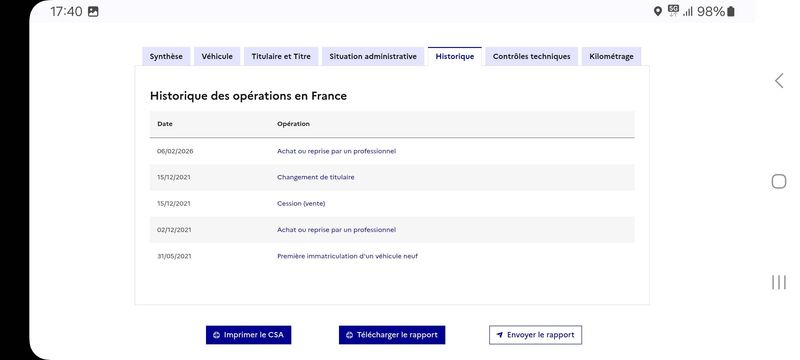Click the Télécharger le rapport button
Screen dimensions: 800x360
392,335
